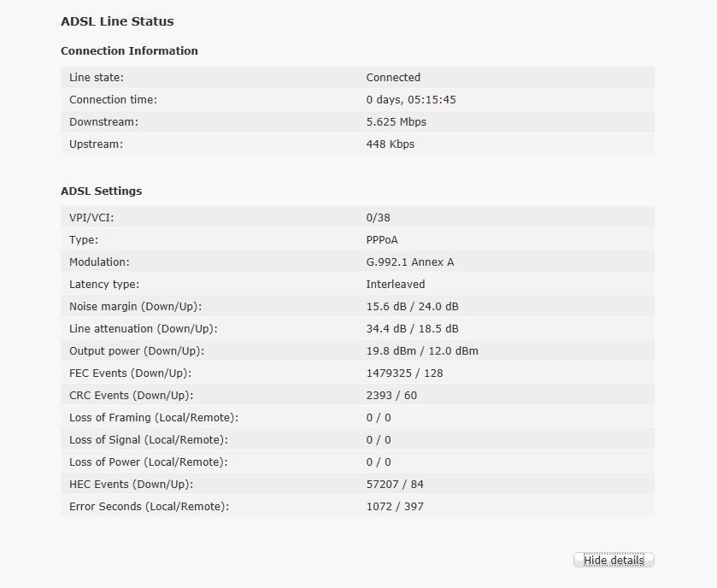Image resolution: width=717 pixels, height=588 pixels.
Task: Click the ADSL Settings section heading
Action: coord(102,191)
